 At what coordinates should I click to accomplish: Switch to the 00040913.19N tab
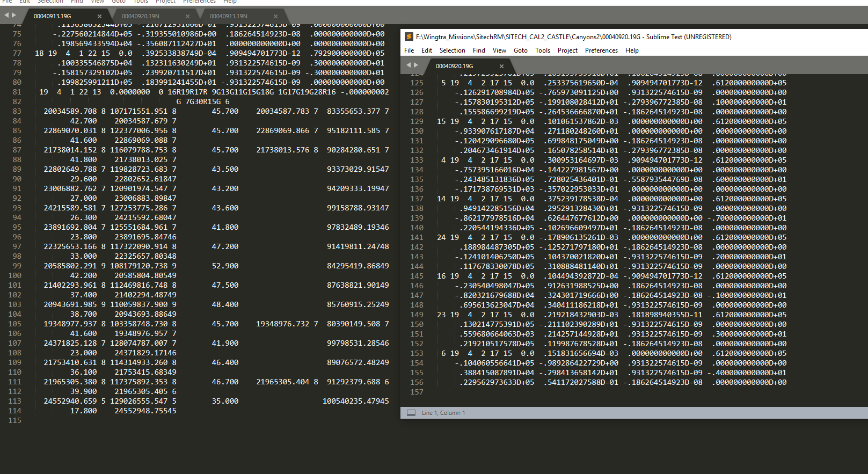click(228, 16)
